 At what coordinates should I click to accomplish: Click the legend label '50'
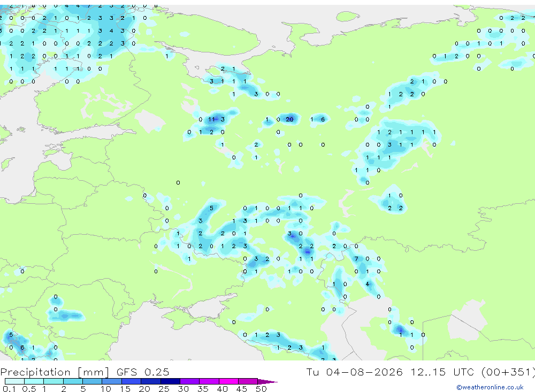click(262, 389)
